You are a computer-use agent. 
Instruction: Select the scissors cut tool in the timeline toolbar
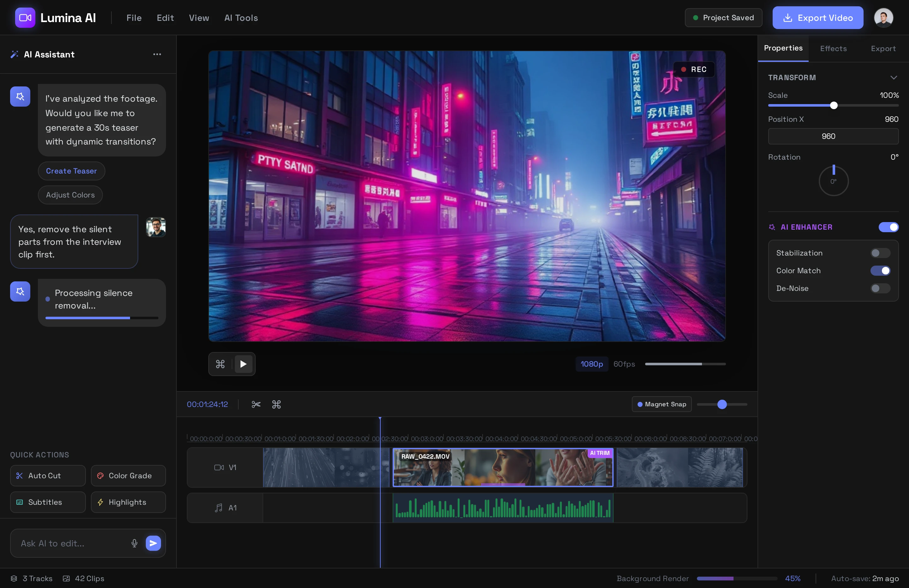coord(256,404)
